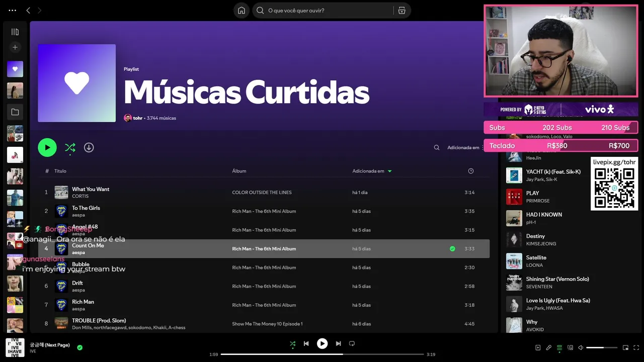Go back with the left arrow
The width and height of the screenshot is (644, 362).
(28, 10)
